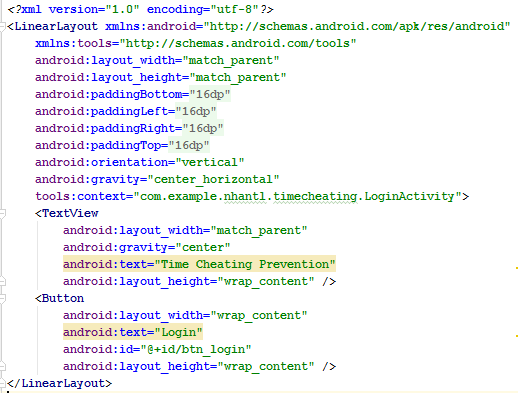Click the xmlns:tools schema URL
The image size is (518, 393).
tap(238, 43)
